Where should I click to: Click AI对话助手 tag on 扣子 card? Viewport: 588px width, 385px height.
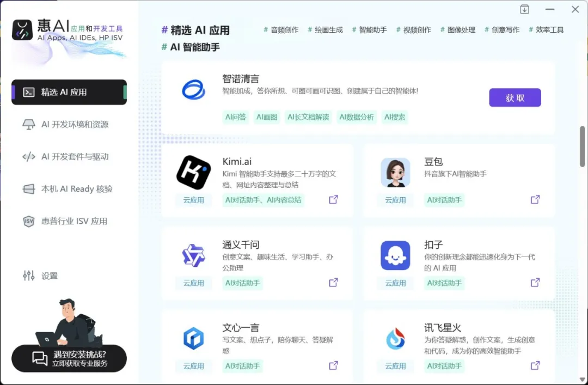pos(444,283)
